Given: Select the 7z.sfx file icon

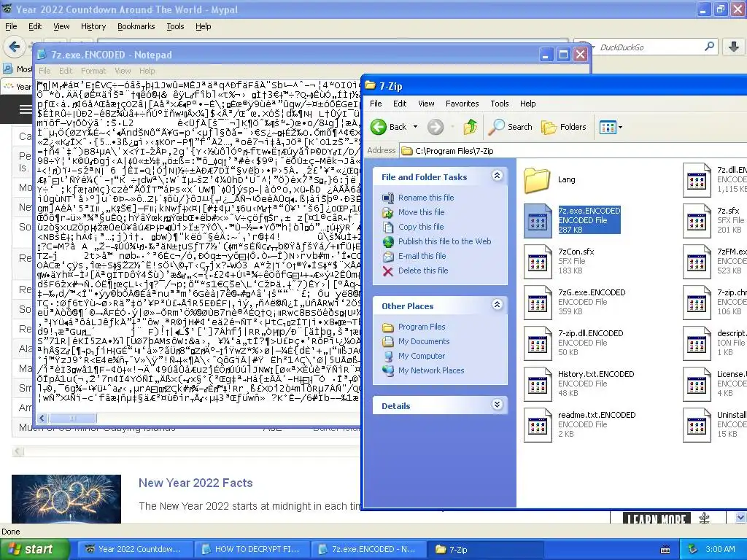Looking at the screenshot, I should [697, 220].
